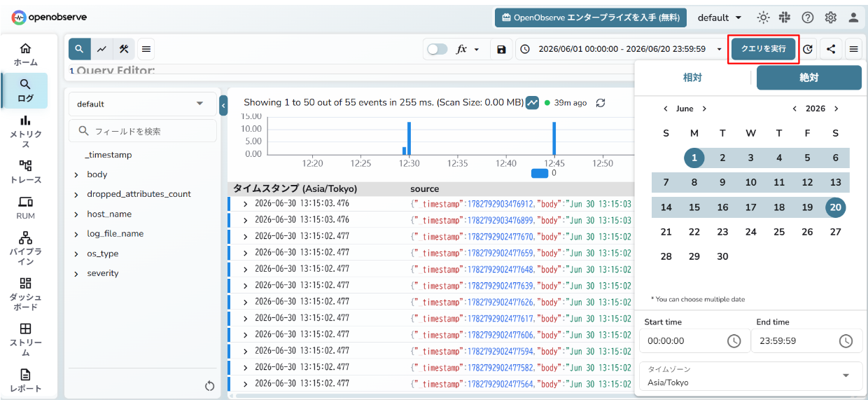Open the help question mark icon
The width and height of the screenshot is (868, 400).
[x=807, y=18]
